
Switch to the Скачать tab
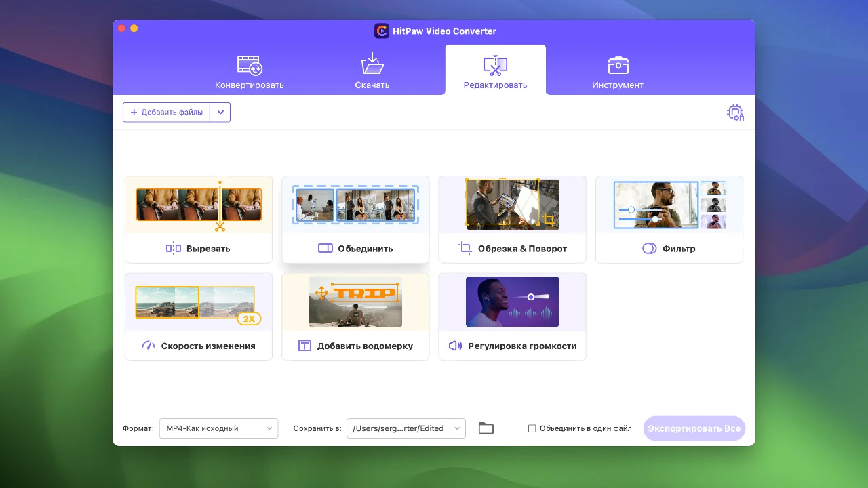372,73
